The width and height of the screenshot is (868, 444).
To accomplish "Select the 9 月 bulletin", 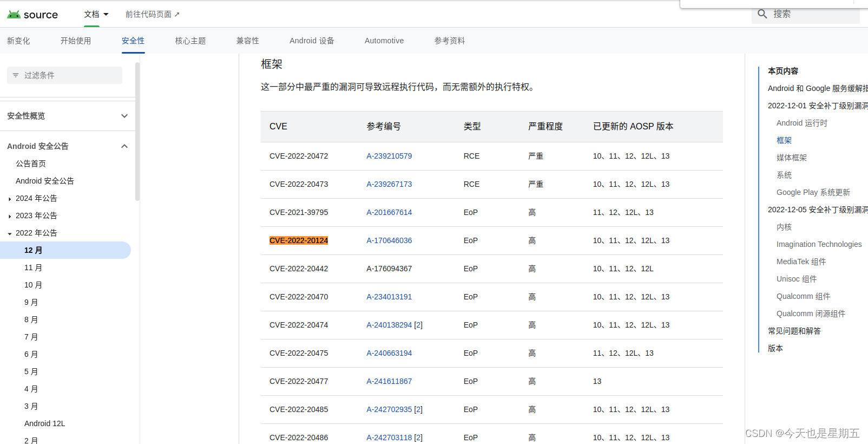I will pos(31,302).
